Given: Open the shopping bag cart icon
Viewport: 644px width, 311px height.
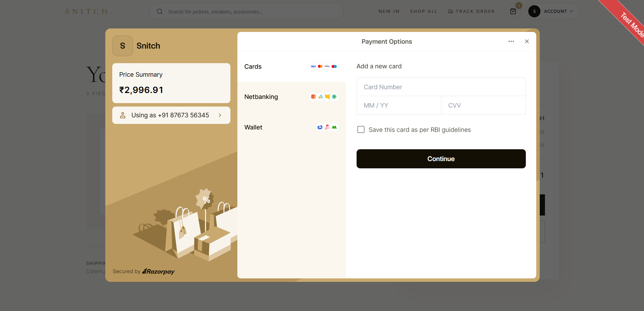Looking at the screenshot, I should pos(513,11).
